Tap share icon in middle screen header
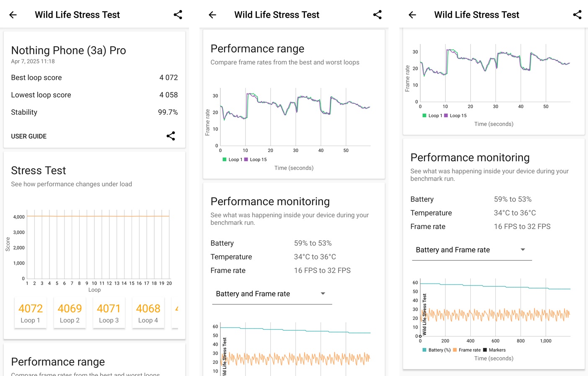This screenshot has height=376, width=588. (x=378, y=15)
